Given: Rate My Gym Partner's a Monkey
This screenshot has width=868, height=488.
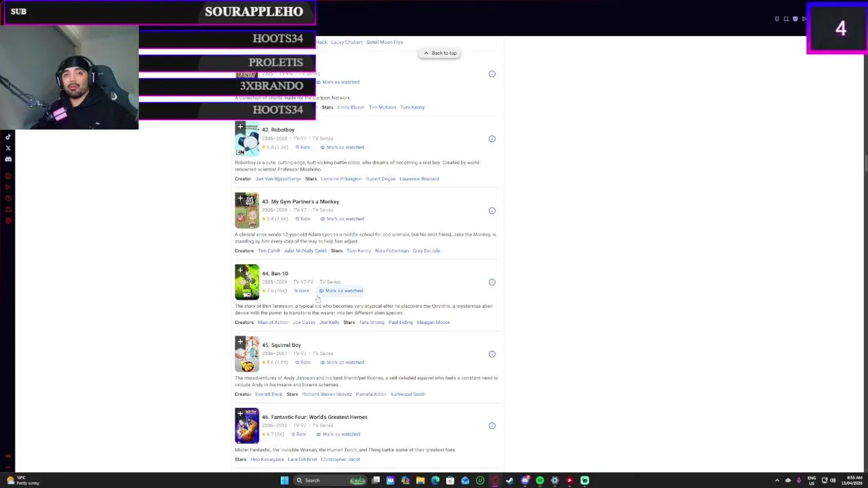Looking at the screenshot, I should pos(302,219).
